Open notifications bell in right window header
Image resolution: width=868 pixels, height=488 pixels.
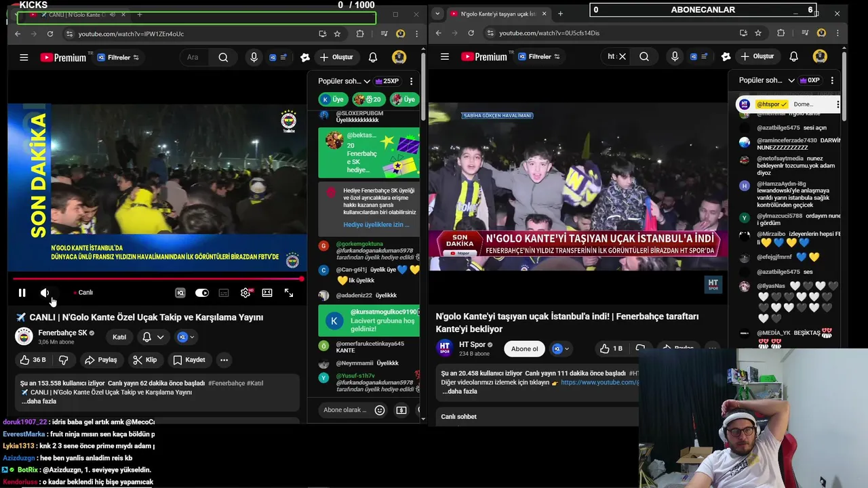(x=793, y=57)
